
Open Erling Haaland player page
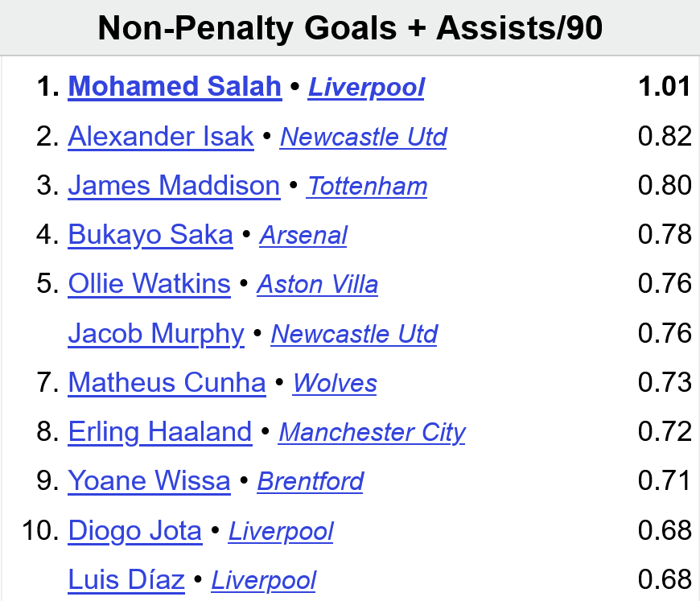(160, 432)
